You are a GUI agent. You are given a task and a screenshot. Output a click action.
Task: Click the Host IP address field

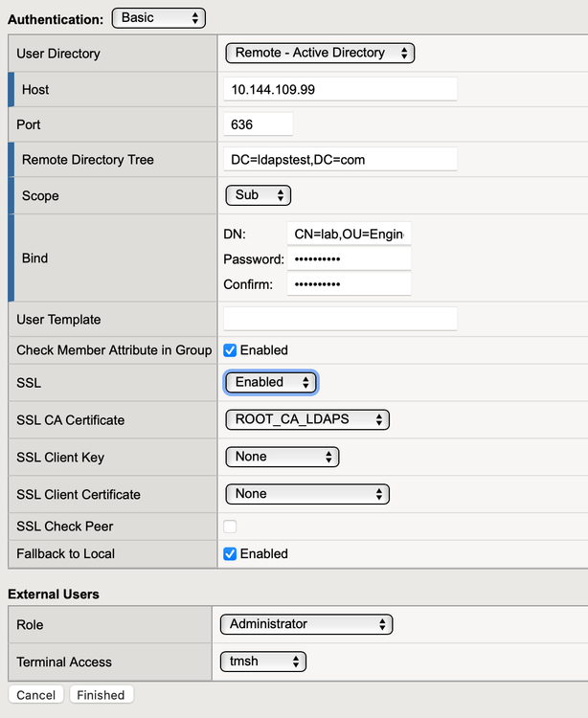[340, 89]
